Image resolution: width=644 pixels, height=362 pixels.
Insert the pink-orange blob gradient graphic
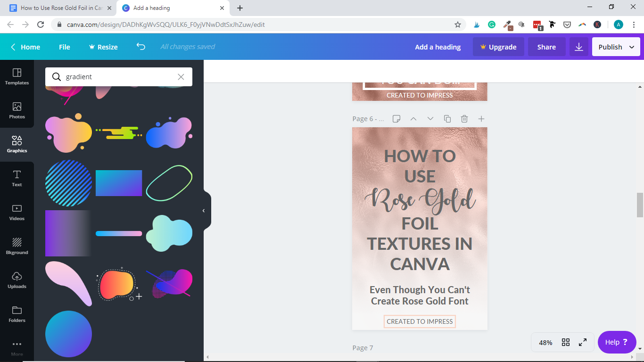[68, 132]
